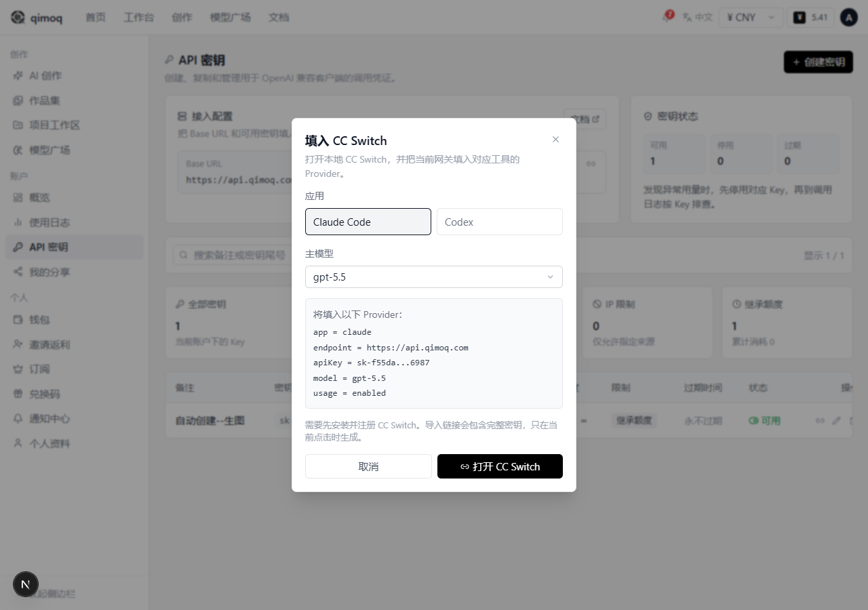Viewport: 868px width, 610px height.
Task: Open 订阅 in the sidebar
Action: click(x=75, y=369)
